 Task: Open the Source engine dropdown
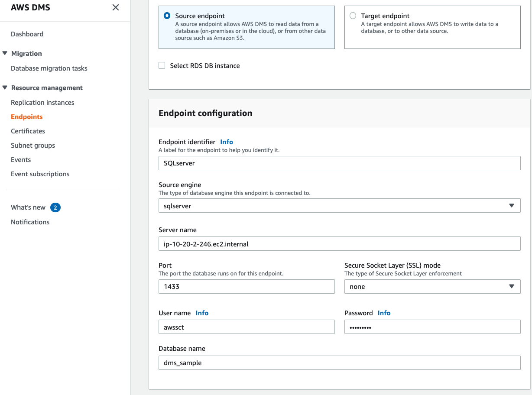click(x=339, y=206)
